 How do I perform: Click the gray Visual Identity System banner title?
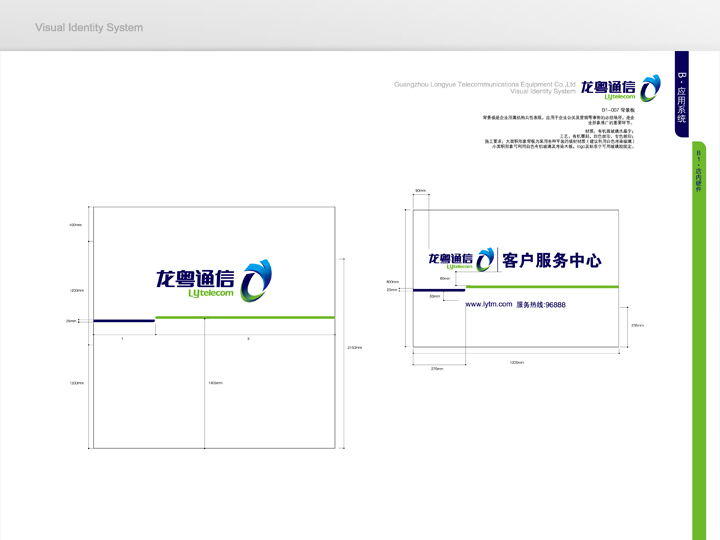pos(89,28)
